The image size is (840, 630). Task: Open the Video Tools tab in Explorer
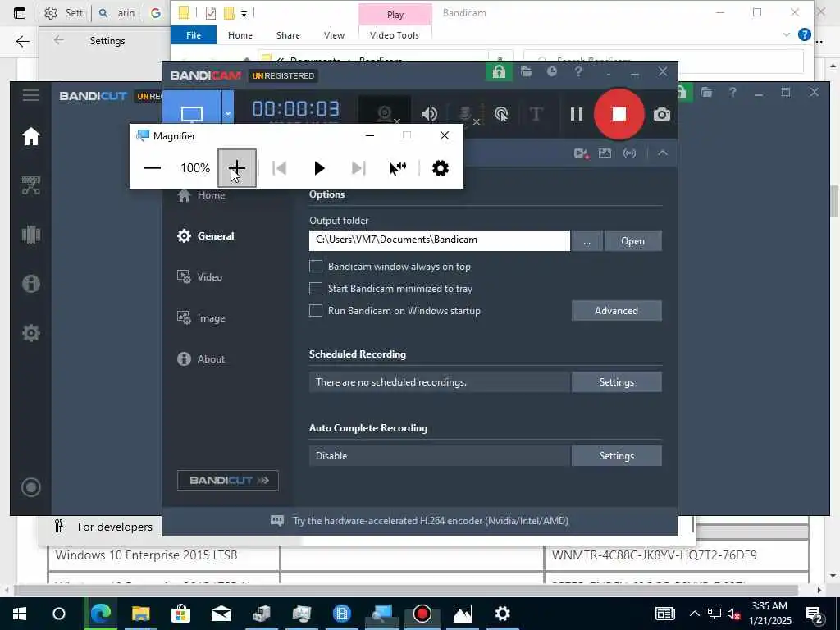395,35
